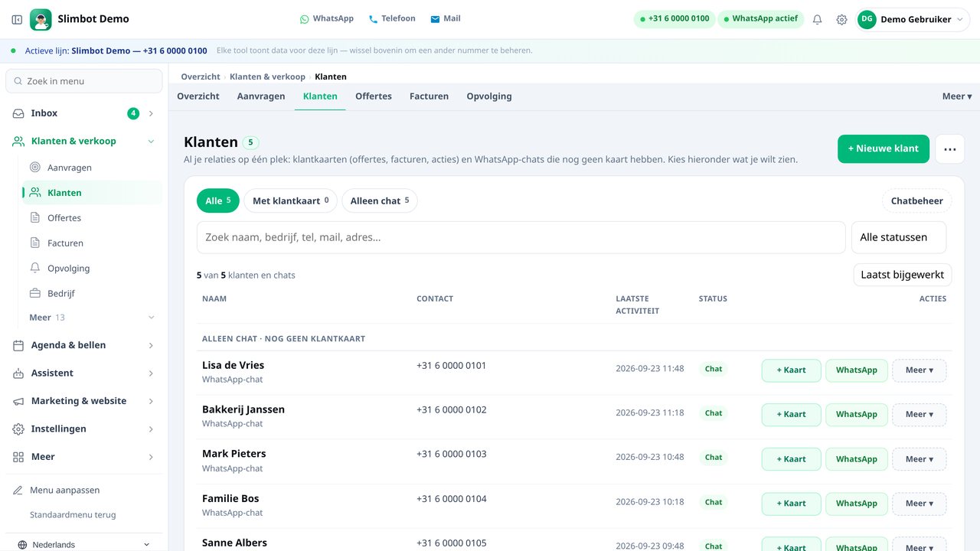The width and height of the screenshot is (980, 551).
Task: Open Meer menu for Lisa de Vries
Action: click(x=919, y=370)
